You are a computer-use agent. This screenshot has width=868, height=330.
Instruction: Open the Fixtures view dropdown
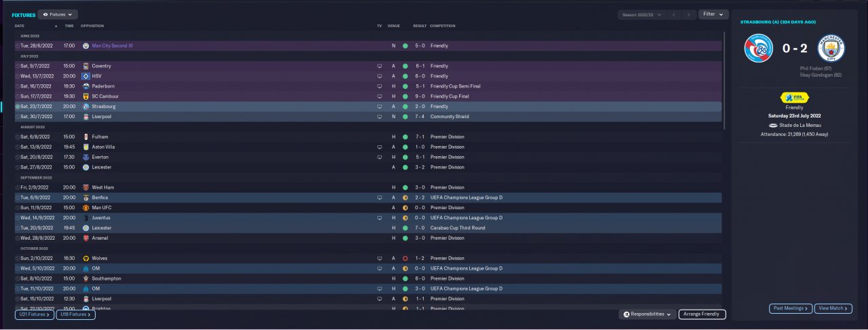pyautogui.click(x=58, y=14)
